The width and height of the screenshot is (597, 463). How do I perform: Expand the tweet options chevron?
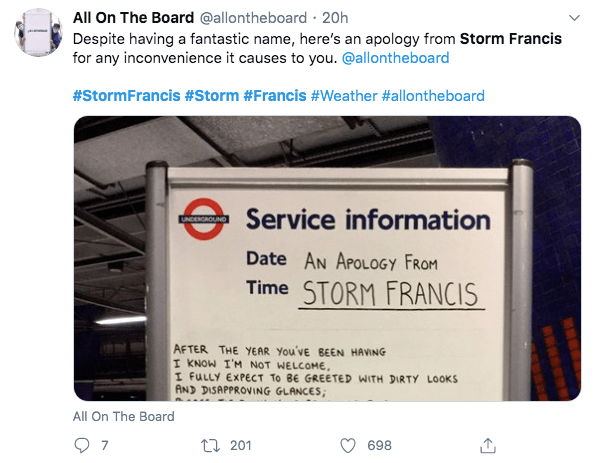[574, 18]
